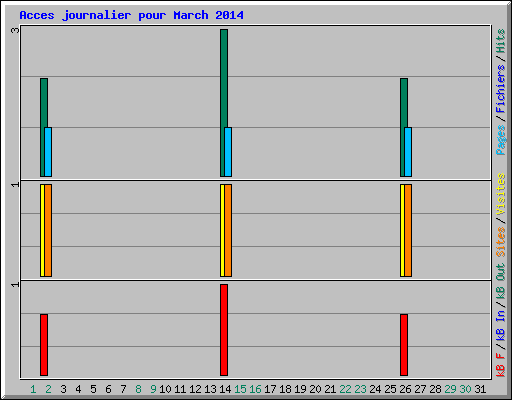
Task: Click the 'Visites' legend label
Action: point(501,194)
